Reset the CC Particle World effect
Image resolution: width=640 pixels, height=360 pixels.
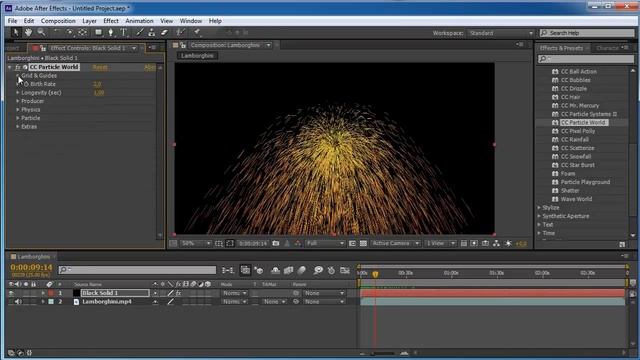point(100,67)
